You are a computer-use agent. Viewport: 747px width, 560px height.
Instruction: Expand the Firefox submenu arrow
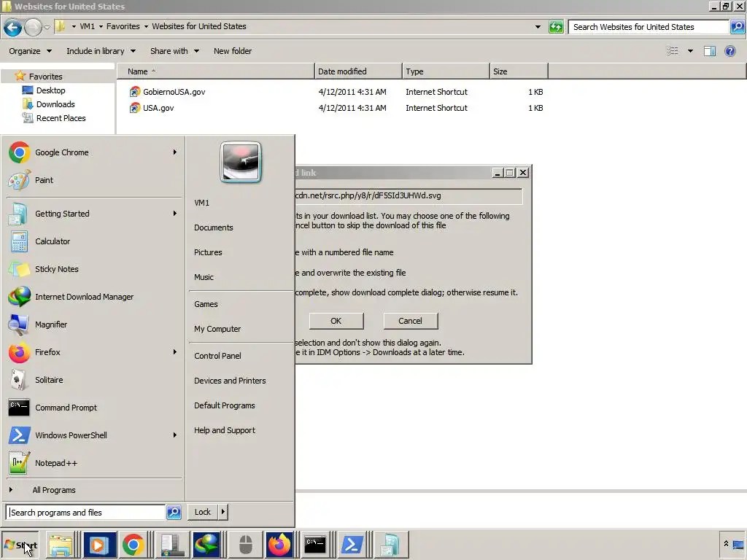(175, 352)
